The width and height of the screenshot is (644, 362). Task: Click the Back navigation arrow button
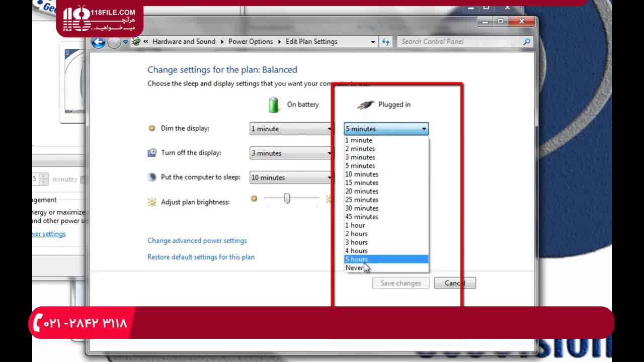point(98,42)
